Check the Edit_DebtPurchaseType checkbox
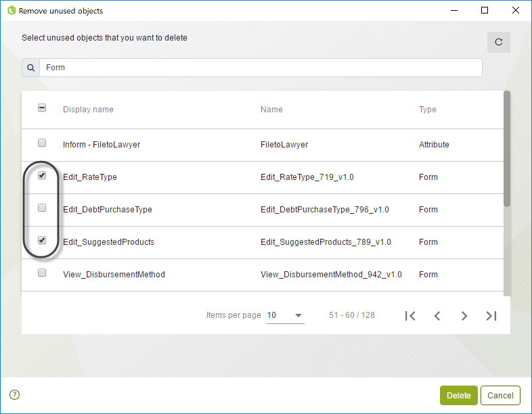This screenshot has width=532, height=414. click(42, 208)
